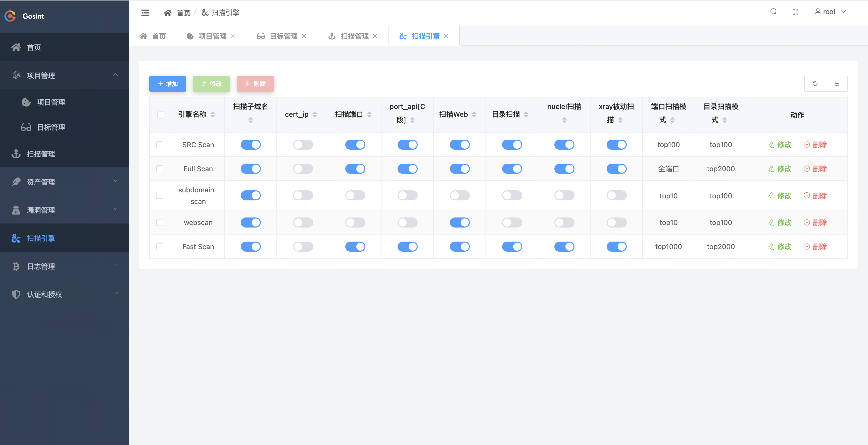The width and height of the screenshot is (868, 445).
Task: Sort by 引擎名称 column arrows
Action: coord(213,115)
